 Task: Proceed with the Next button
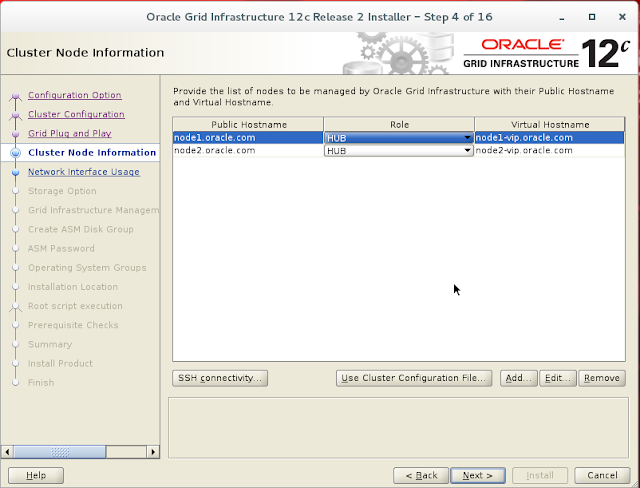[478, 475]
